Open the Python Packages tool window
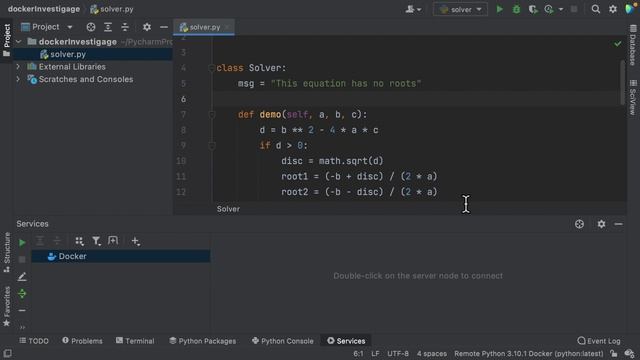 pyautogui.click(x=202, y=341)
